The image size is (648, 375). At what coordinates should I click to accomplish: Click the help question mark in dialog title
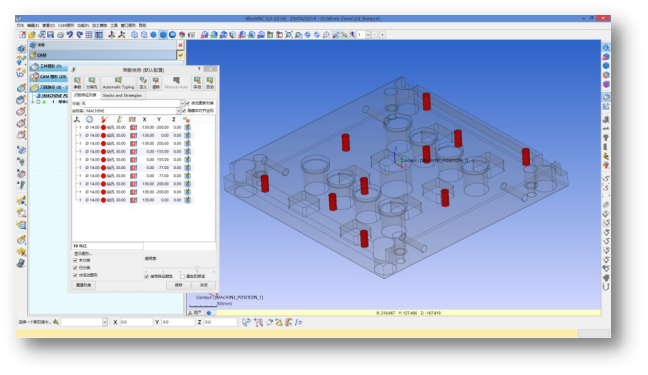(199, 69)
